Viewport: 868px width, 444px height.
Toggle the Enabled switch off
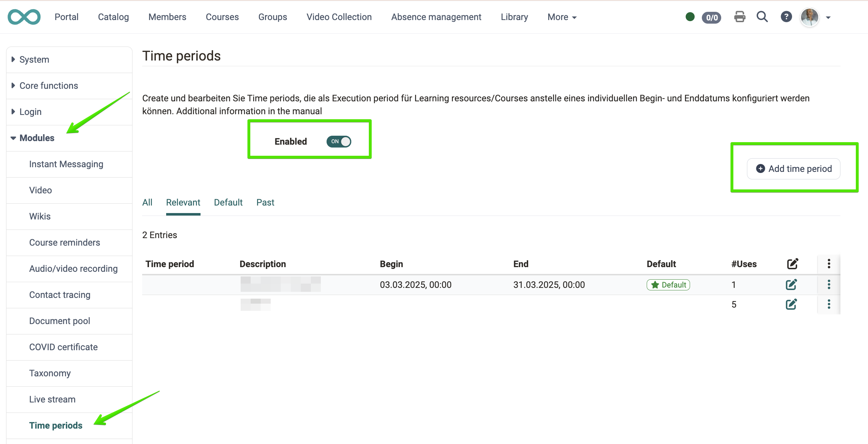[339, 141]
